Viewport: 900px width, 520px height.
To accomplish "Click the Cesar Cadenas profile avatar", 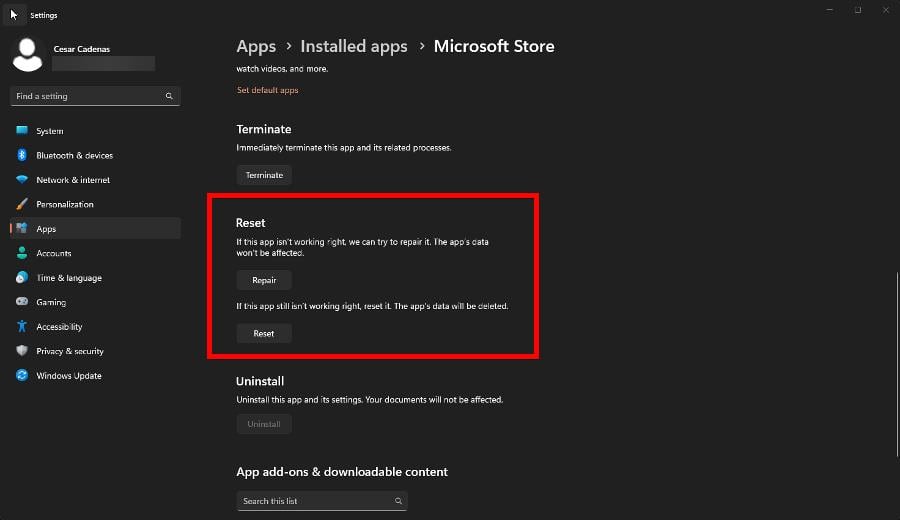I will (x=27, y=55).
